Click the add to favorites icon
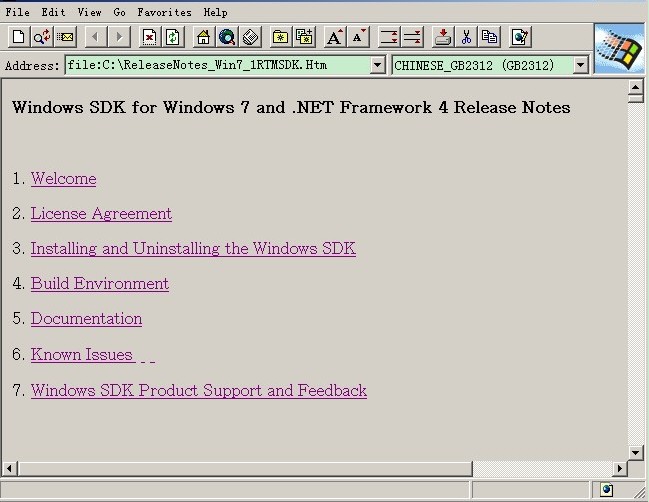Screen dimensions: 649x502 tap(304, 37)
